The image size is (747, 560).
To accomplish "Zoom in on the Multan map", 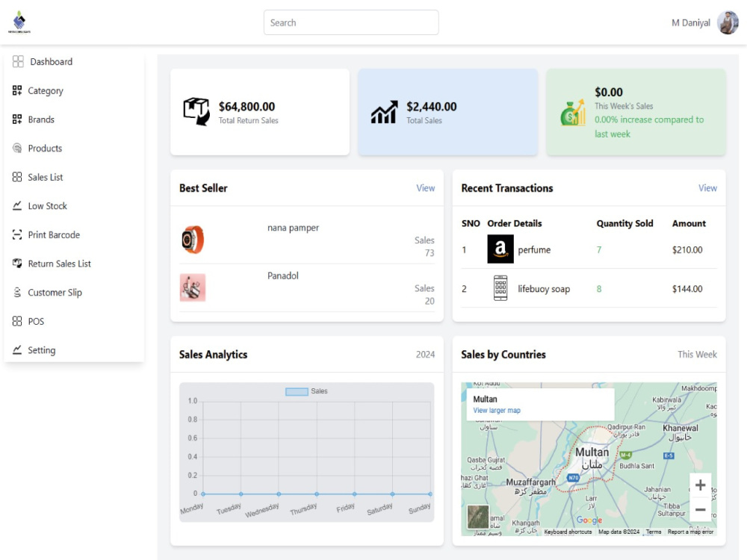I will click(x=701, y=485).
